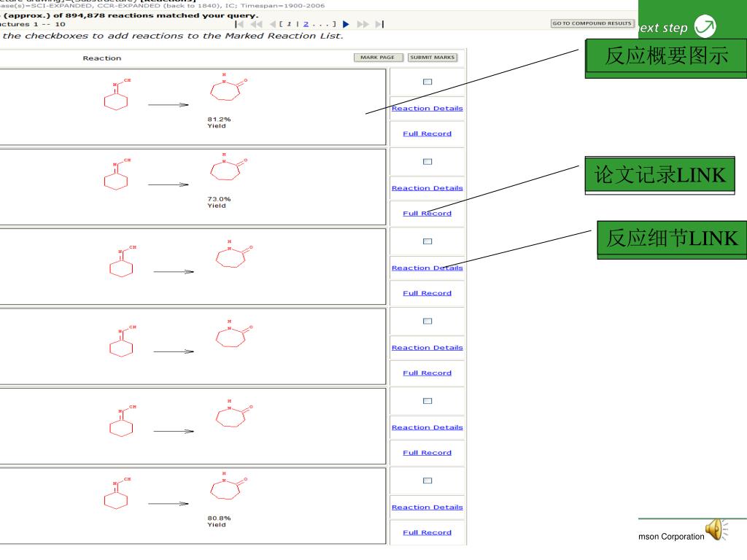
Task: Click the reactant structure of the 73.0% yield reaction
Action: pyautogui.click(x=117, y=175)
